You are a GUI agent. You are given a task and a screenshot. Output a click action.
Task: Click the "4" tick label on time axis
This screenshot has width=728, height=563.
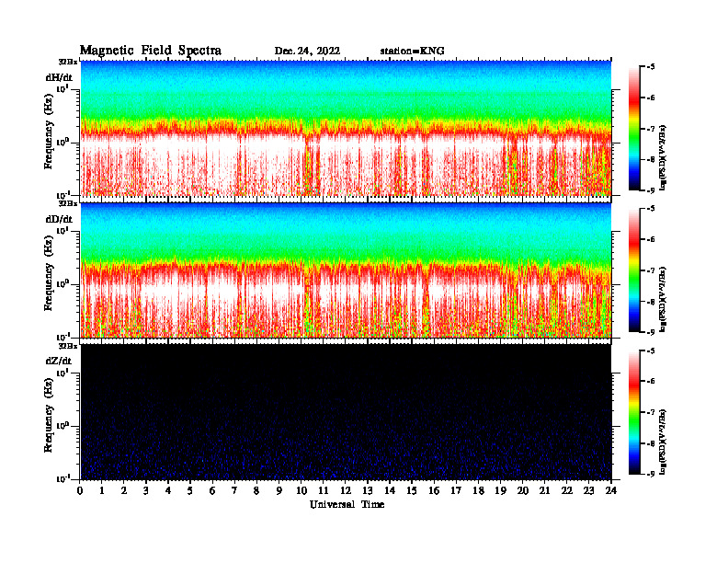tap(168, 491)
